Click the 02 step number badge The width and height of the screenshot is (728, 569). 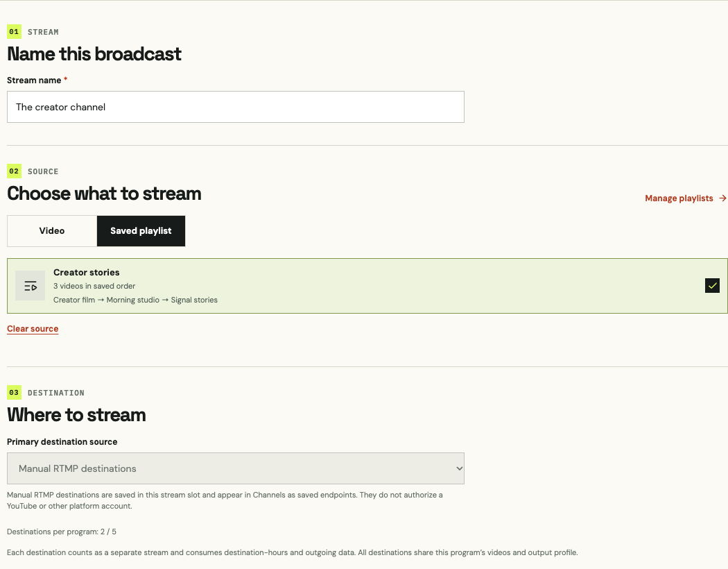(x=14, y=171)
